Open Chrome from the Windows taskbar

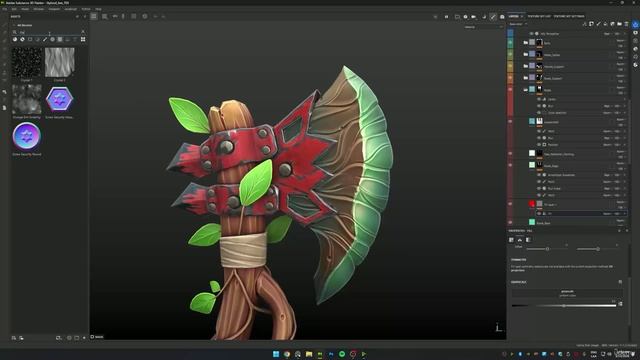point(287,354)
